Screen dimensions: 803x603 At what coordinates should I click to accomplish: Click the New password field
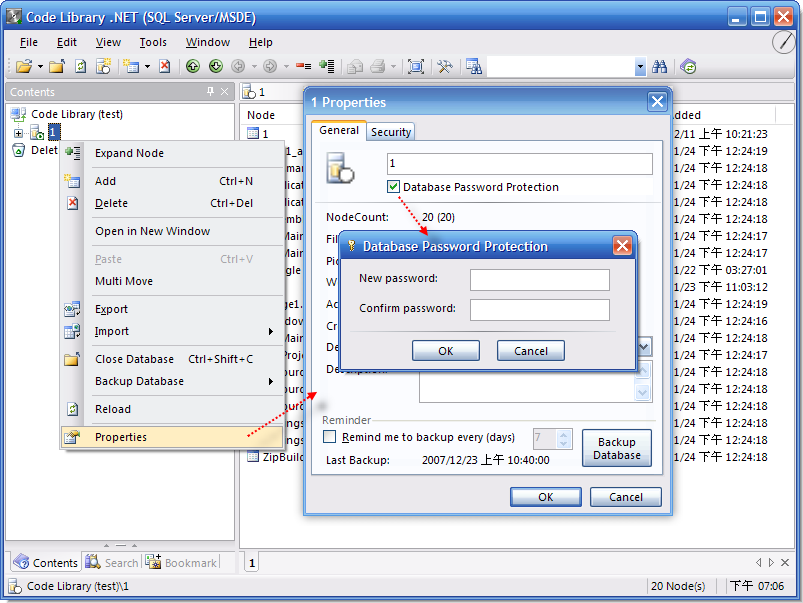point(540,280)
